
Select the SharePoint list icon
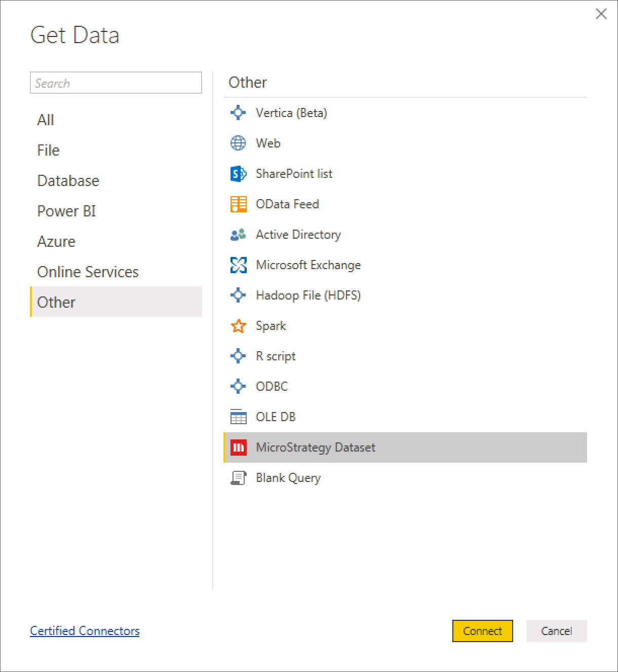[238, 174]
